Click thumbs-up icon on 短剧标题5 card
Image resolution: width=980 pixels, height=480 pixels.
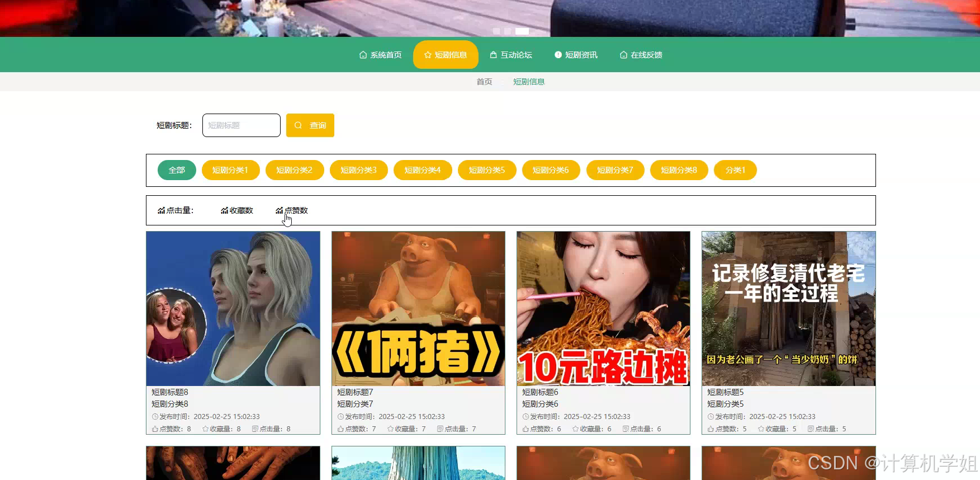pyautogui.click(x=711, y=429)
